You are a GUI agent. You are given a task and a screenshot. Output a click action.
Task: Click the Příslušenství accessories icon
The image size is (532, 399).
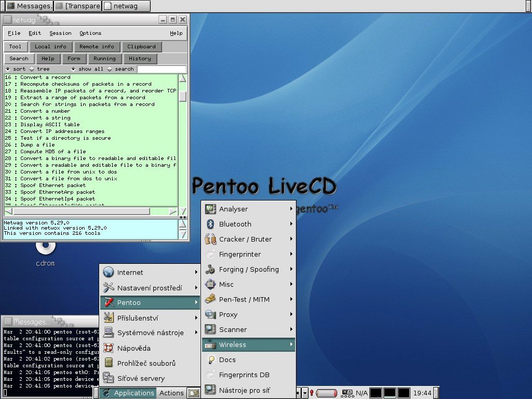(x=108, y=317)
